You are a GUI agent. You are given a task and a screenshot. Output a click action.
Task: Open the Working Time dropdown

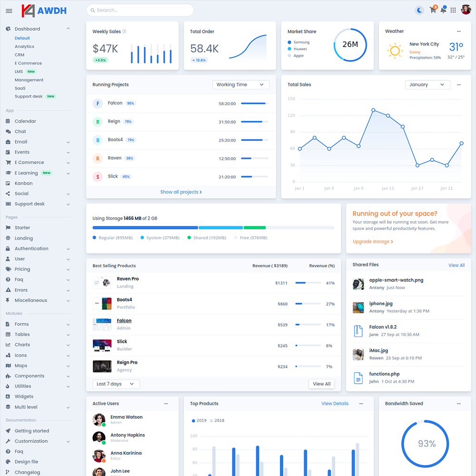[240, 85]
